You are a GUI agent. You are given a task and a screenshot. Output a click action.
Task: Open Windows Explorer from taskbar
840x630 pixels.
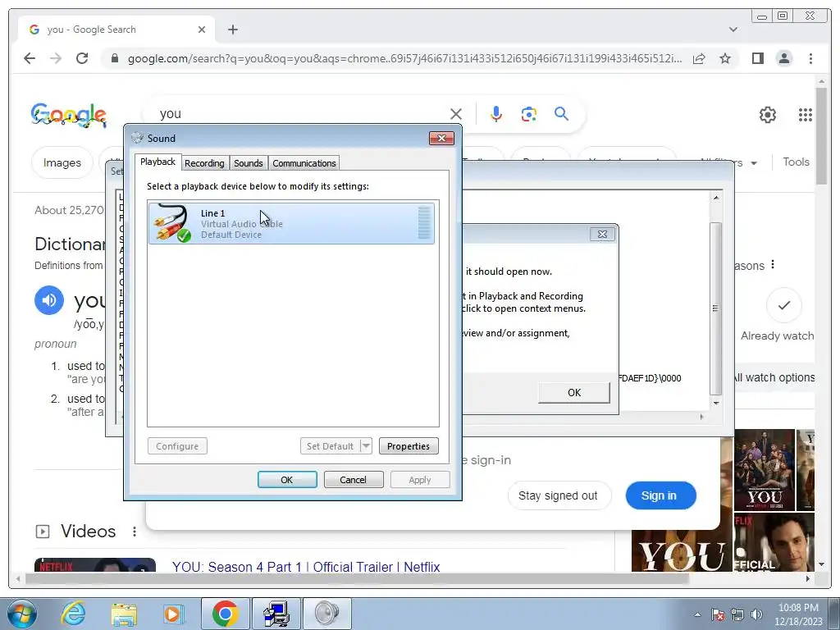tap(124, 614)
